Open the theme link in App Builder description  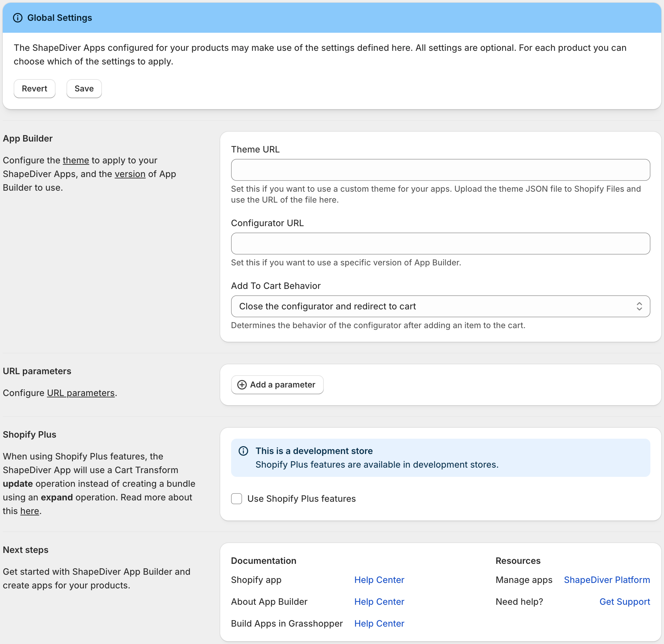point(76,160)
